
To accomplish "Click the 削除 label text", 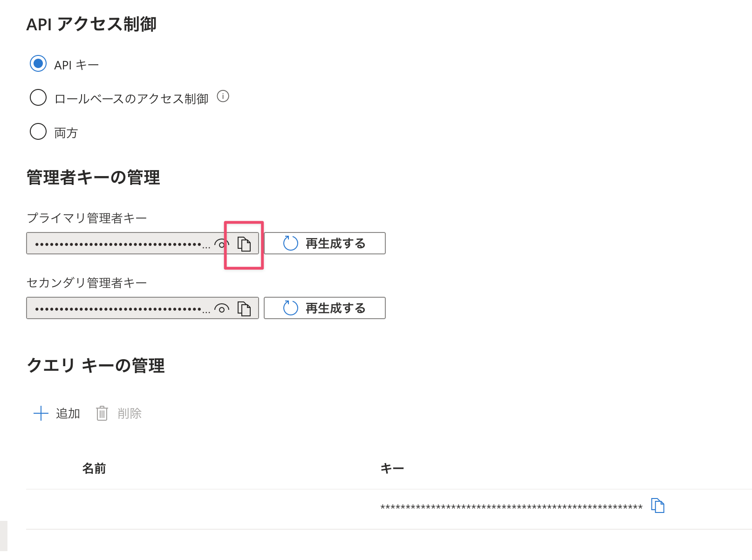I will (130, 413).
